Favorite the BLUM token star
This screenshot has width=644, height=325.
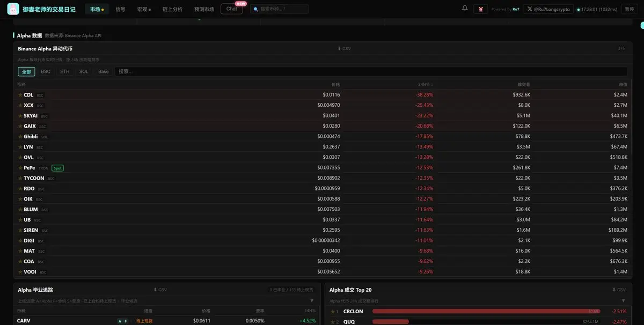point(20,209)
